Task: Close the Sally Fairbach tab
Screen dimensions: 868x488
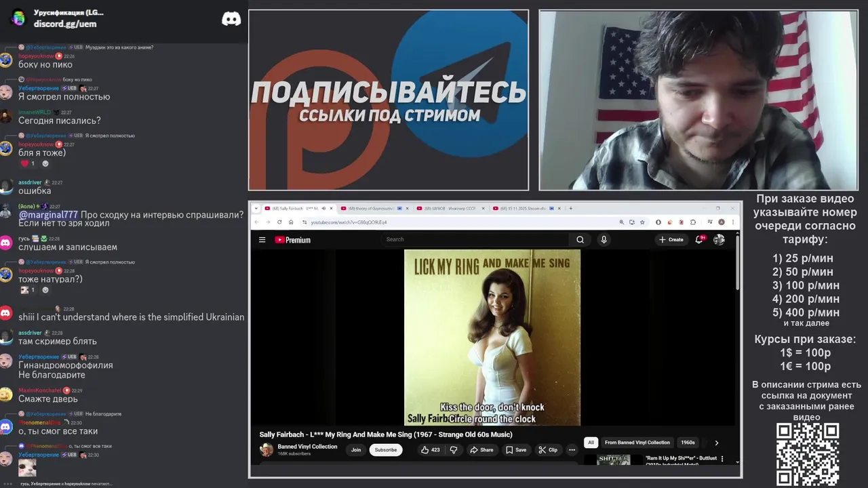Action: (332, 208)
